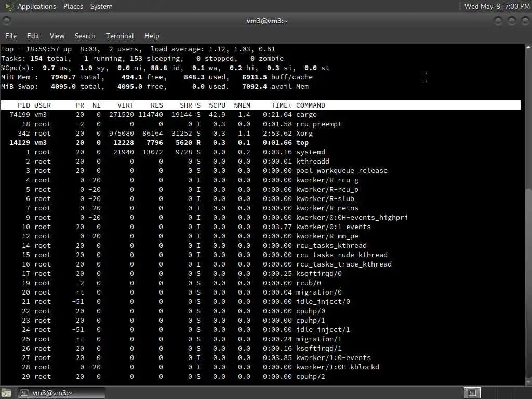The height and width of the screenshot is (399, 532).
Task: Click the rcu_tasks_rude_kthread command
Action: coord(342,255)
